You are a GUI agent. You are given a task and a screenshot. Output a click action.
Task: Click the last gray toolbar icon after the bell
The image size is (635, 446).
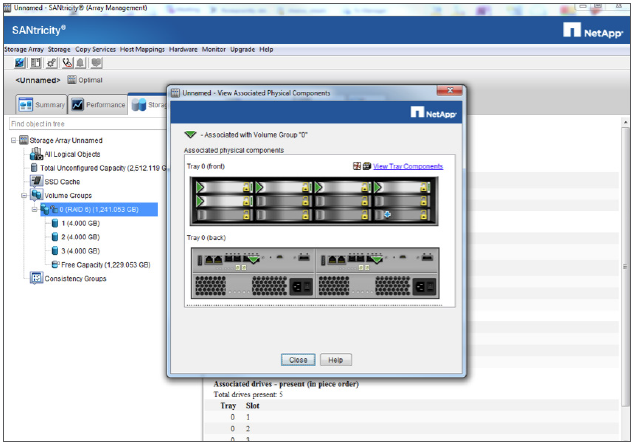[96, 63]
